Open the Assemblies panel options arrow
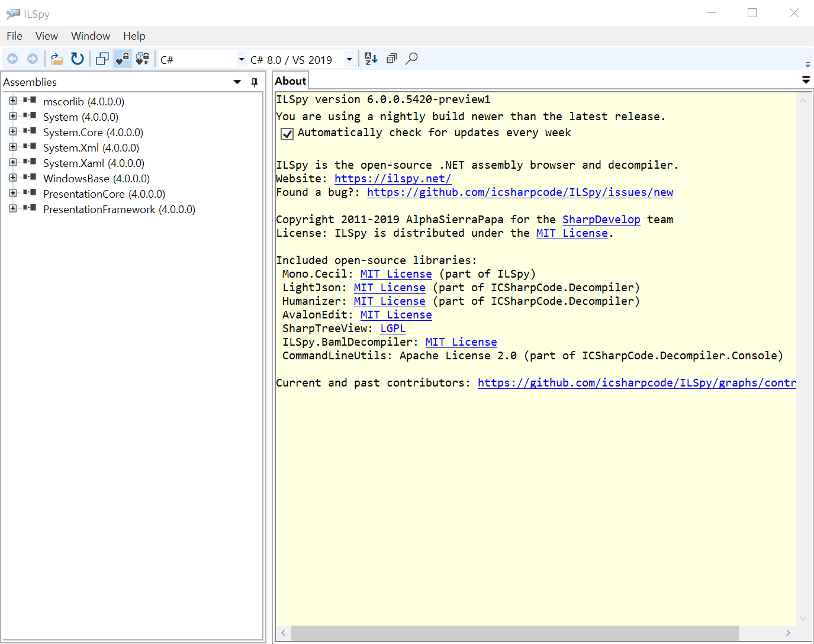The height and width of the screenshot is (644, 814). [x=237, y=82]
